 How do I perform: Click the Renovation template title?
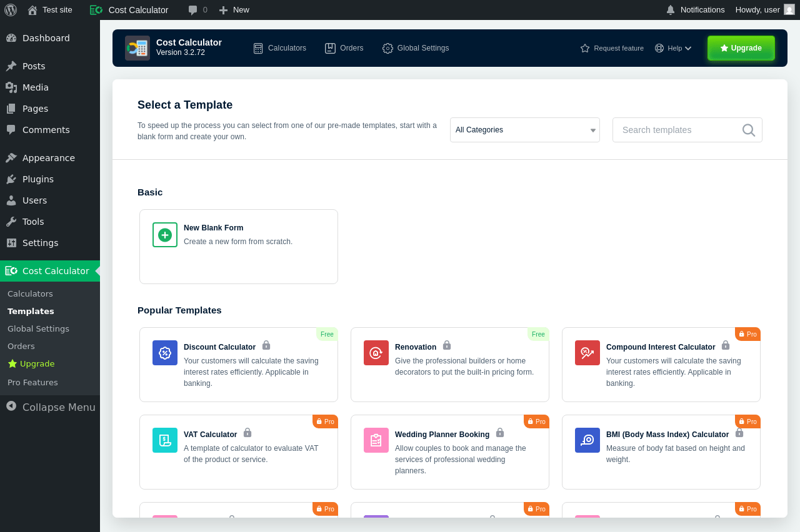(416, 347)
